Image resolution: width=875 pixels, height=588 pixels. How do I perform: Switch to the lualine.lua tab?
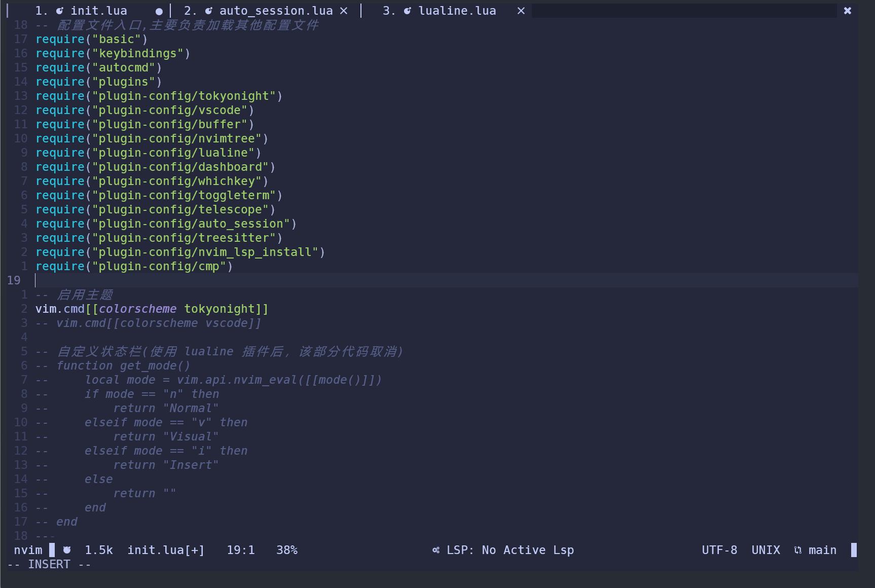click(457, 11)
